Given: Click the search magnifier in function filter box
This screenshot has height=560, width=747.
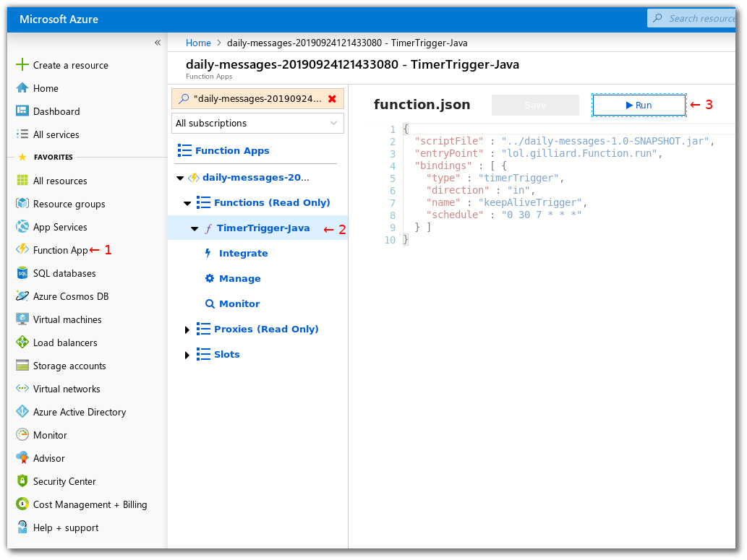Looking at the screenshot, I should click(184, 98).
